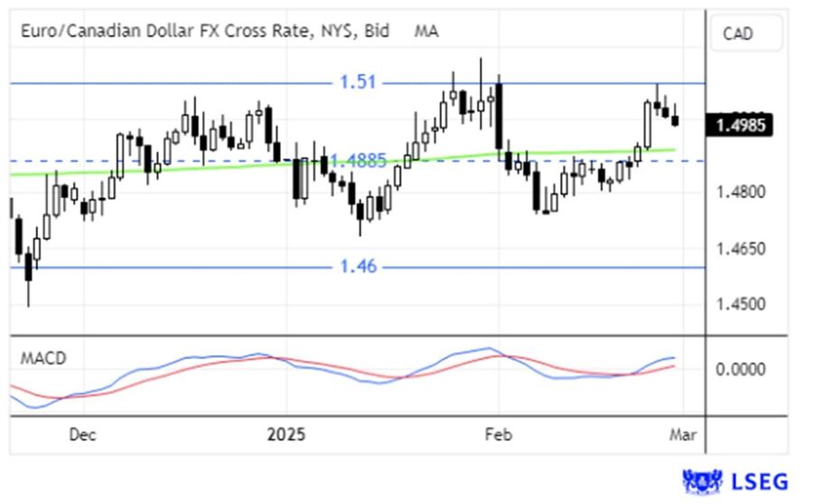This screenshot has height=504, width=813.
Task: Click the 1.4650 price axis label
Action: click(740, 247)
